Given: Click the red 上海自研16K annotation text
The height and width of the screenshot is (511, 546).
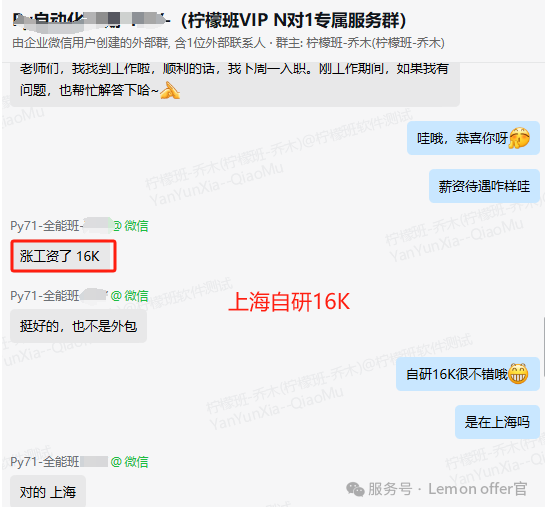Looking at the screenshot, I should 289,302.
